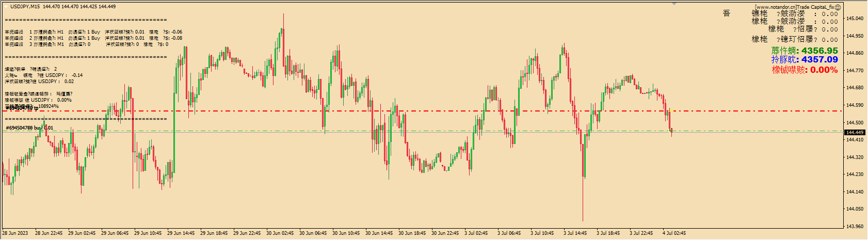Click the expert advisor smiley face icon
The height and width of the screenshot is (240, 868).
pos(838,7)
